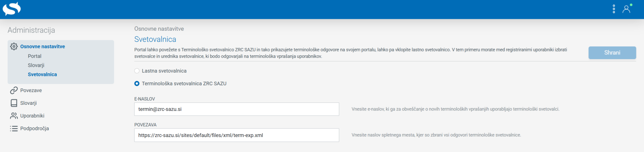644x152 pixels.
Task: Click the Osnovne nastavitve breadcrumb text
Action: 159,29
